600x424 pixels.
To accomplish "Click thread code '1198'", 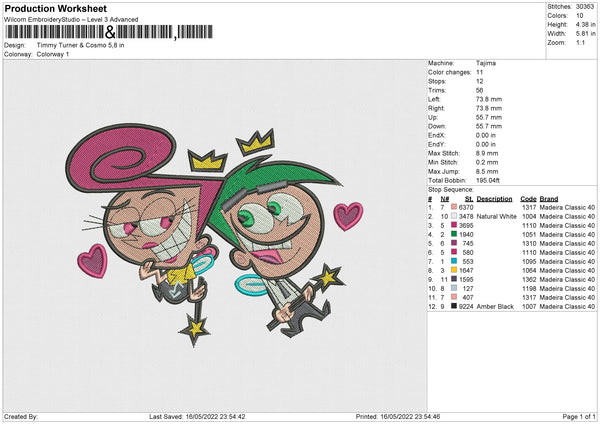I will [529, 288].
